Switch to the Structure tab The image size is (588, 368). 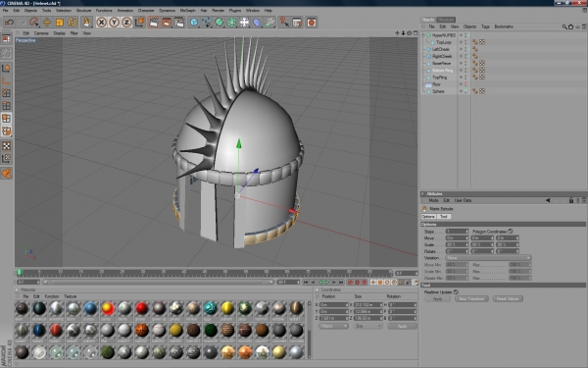446,20
